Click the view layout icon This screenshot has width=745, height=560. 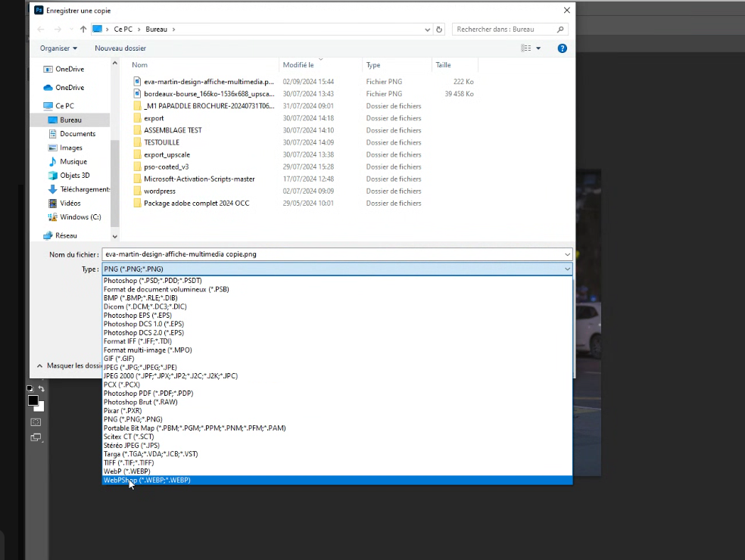click(526, 48)
